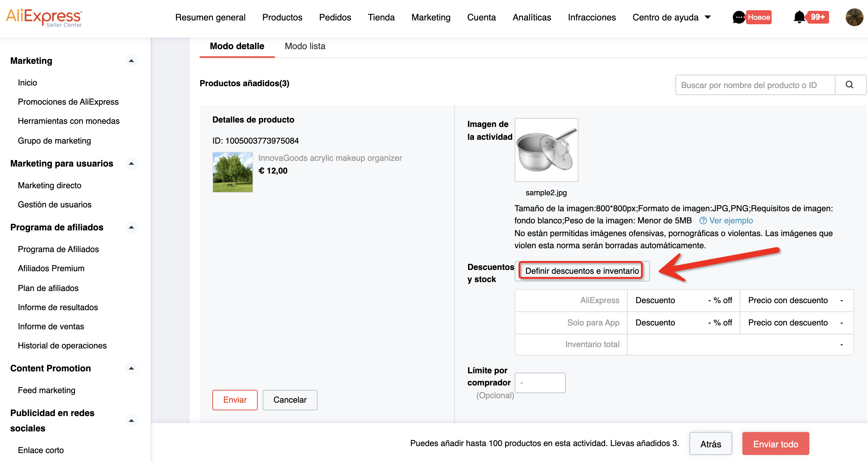Viewport: 868px width, 462px height.
Task: Click the Límite por comprador input box
Action: tap(540, 383)
